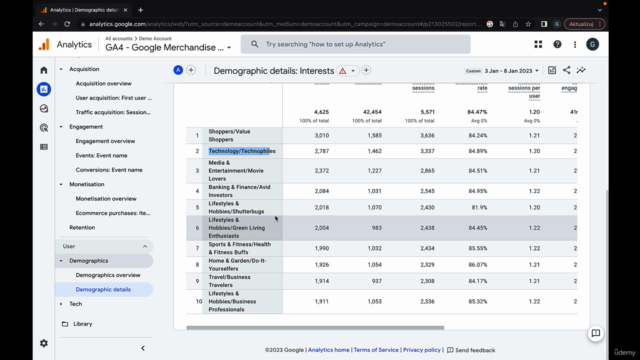Open the date range dropdown 3 Jan - 8 Jan 2023
Viewport: 640px width, 360px height.
pyautogui.click(x=511, y=71)
